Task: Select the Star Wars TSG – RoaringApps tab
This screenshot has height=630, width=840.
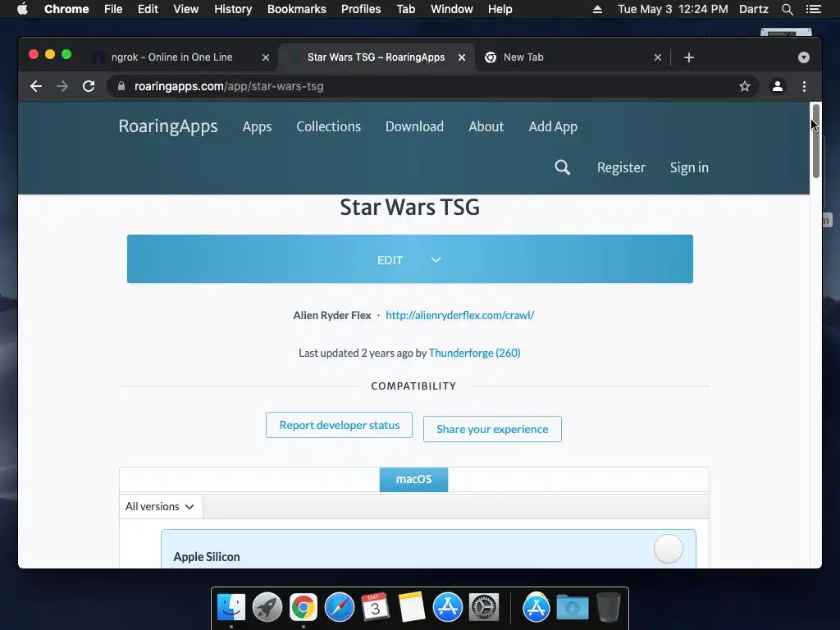Action: pyautogui.click(x=376, y=57)
